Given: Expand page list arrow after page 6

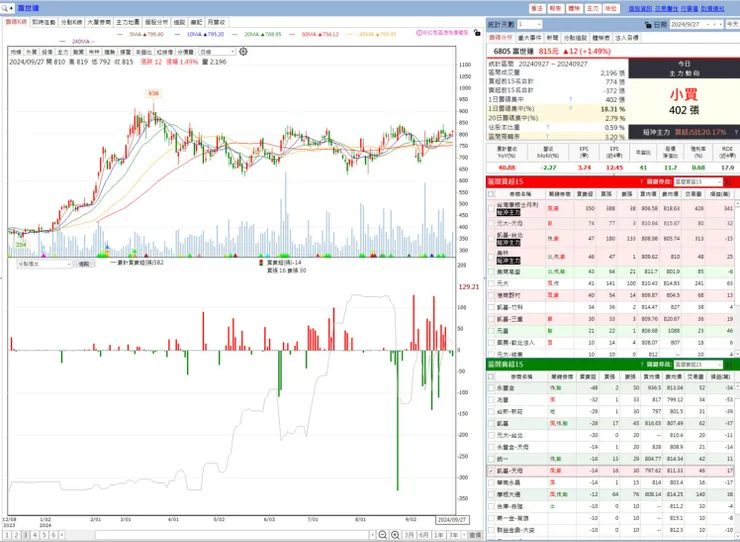Looking at the screenshot, I should click(x=62, y=535).
